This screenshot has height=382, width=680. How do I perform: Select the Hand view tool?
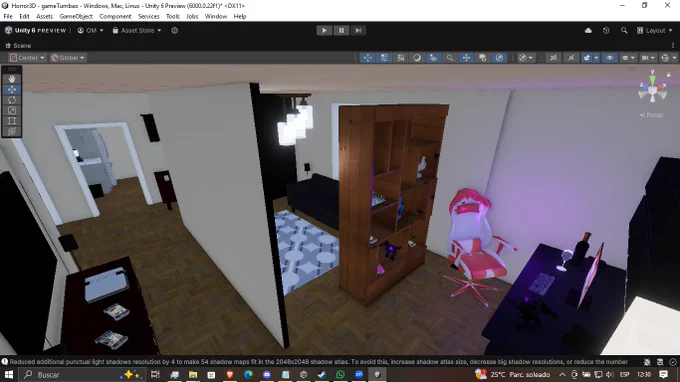(x=12, y=79)
